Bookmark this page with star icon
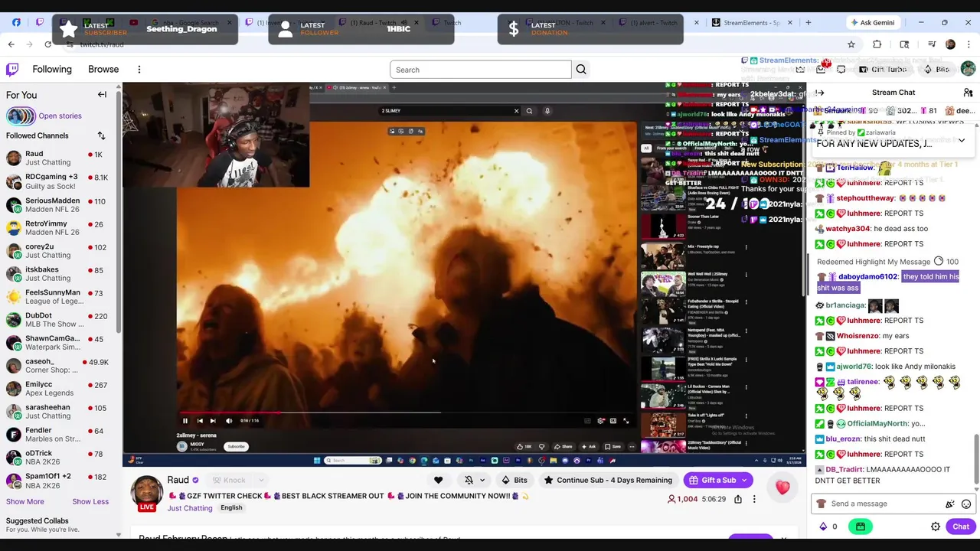The width and height of the screenshot is (980, 551). 851,44
